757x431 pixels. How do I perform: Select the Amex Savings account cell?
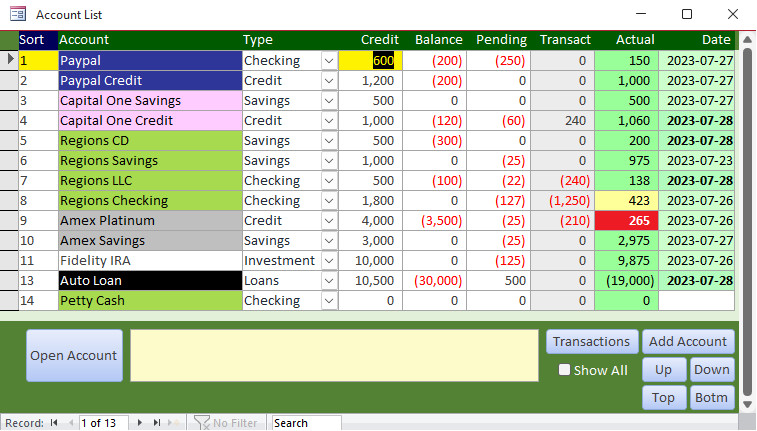pos(150,241)
